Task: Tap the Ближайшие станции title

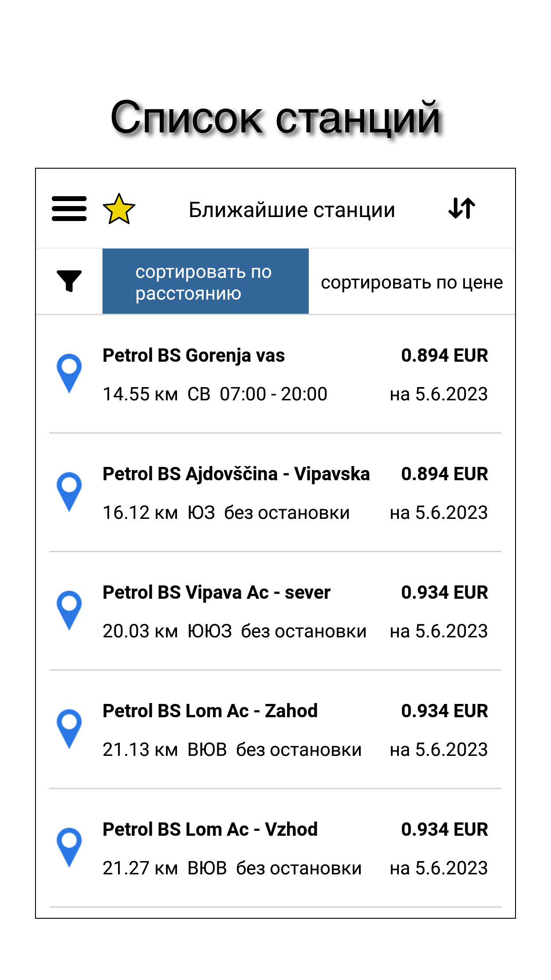Action: [291, 210]
